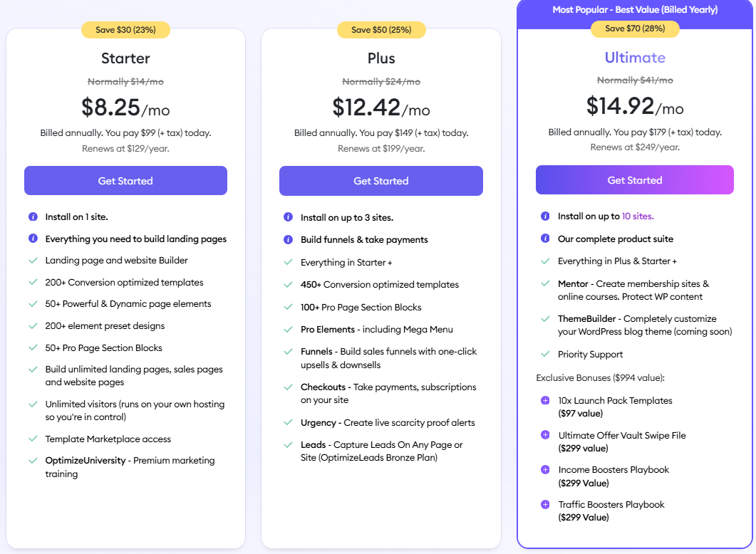Viewport: 756px width, 554px height.
Task: Click the 'Save $70 (28%)' badge
Action: pyautogui.click(x=635, y=28)
